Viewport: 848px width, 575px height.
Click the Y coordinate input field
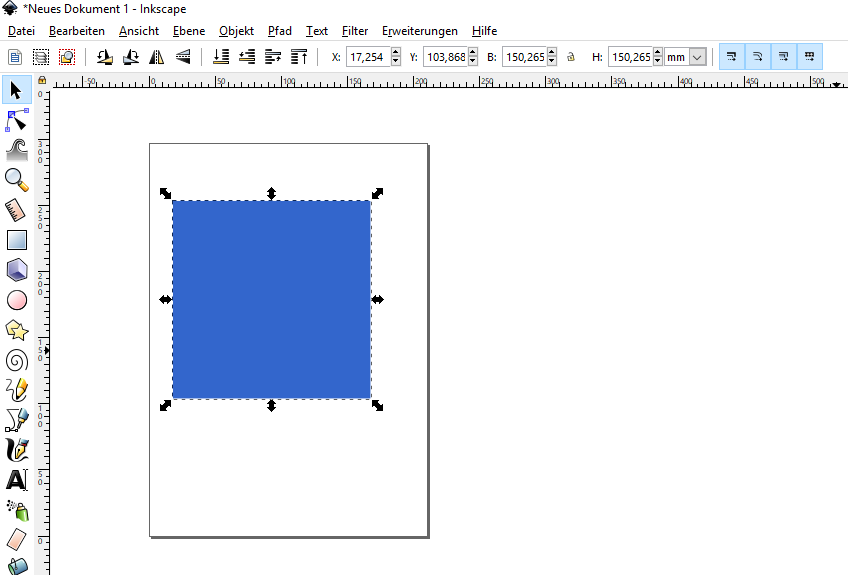pos(446,57)
